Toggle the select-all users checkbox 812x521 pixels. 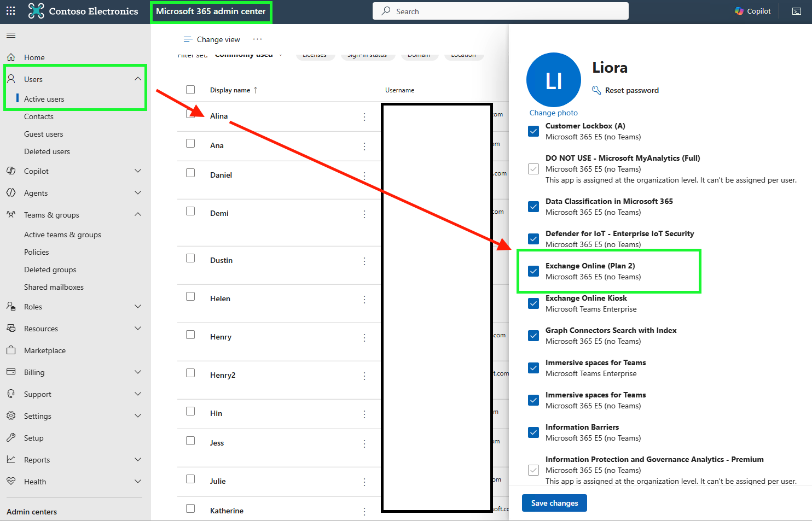click(190, 90)
